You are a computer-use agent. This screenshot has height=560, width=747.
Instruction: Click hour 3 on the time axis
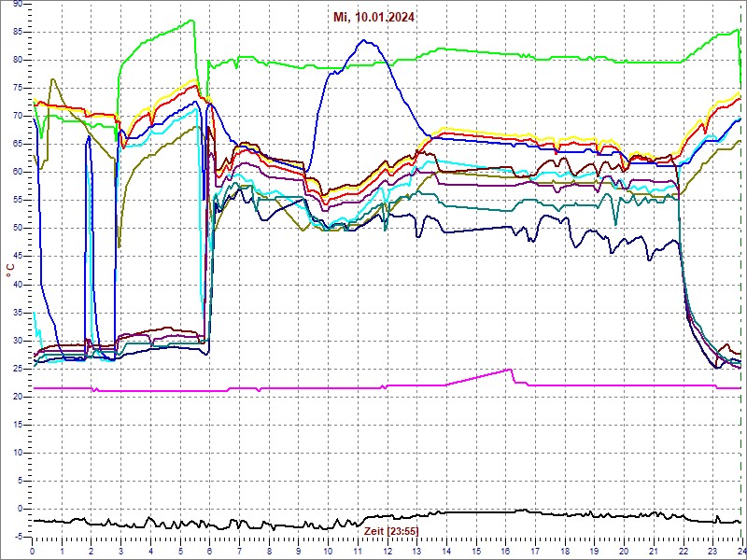(121, 551)
